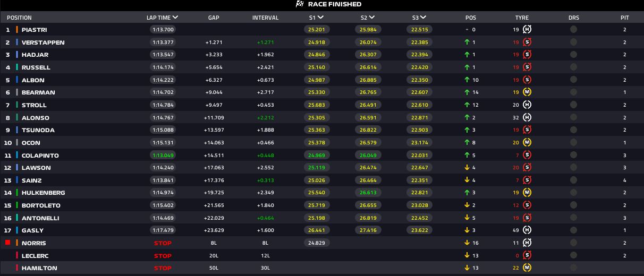This screenshot has width=644, height=276.
Task: Select driver name VERSTAPPEN
Action: pos(43,42)
